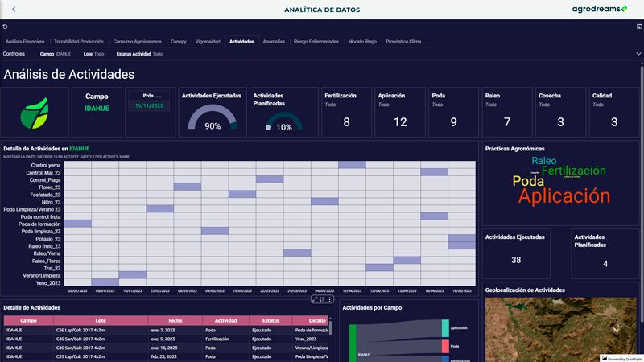
Task: Click the undo/reset icon below the header
Action: (x=6, y=27)
